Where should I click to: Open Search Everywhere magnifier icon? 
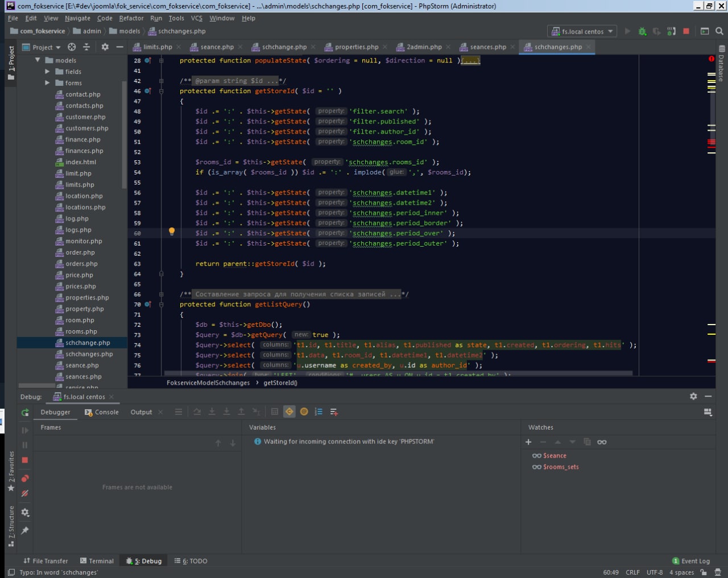pyautogui.click(x=719, y=31)
